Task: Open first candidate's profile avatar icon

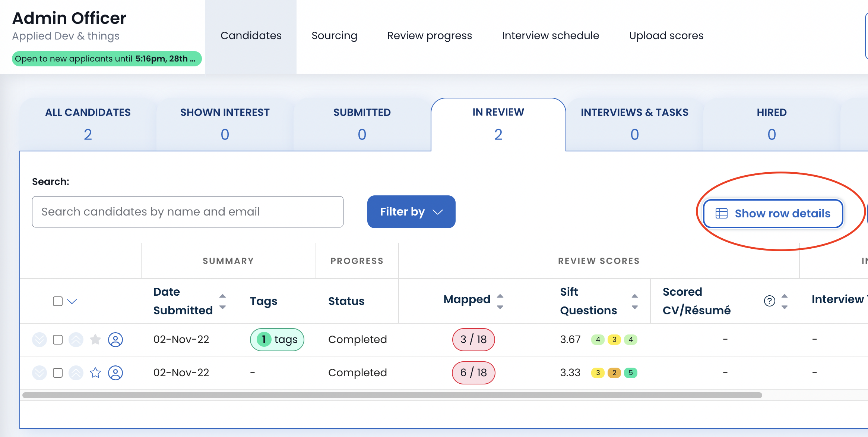Action: pos(115,340)
